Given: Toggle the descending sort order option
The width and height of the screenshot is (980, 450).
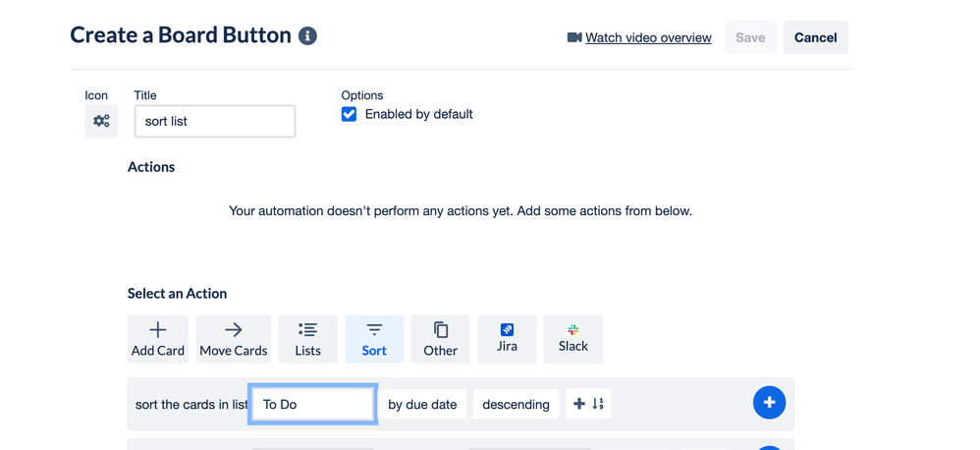Looking at the screenshot, I should click(x=516, y=405).
